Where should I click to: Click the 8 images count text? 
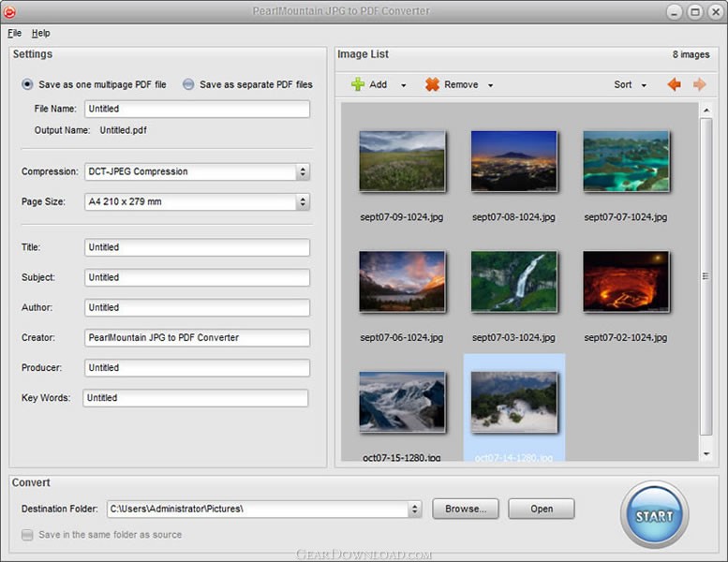691,54
